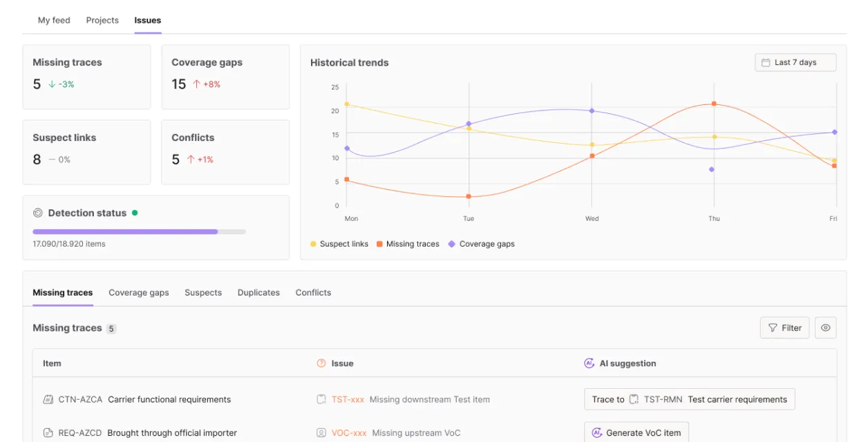Click the funnel icon in Filter button

(x=773, y=328)
